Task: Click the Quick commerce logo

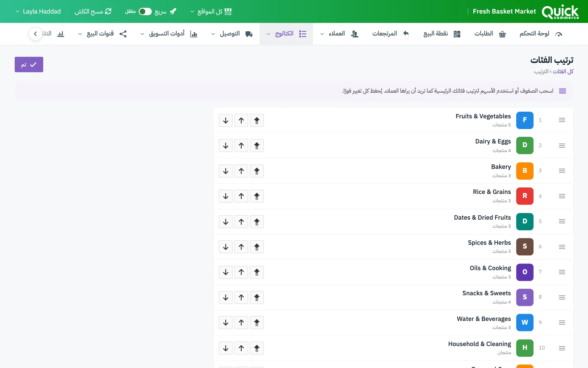Action: [560, 12]
